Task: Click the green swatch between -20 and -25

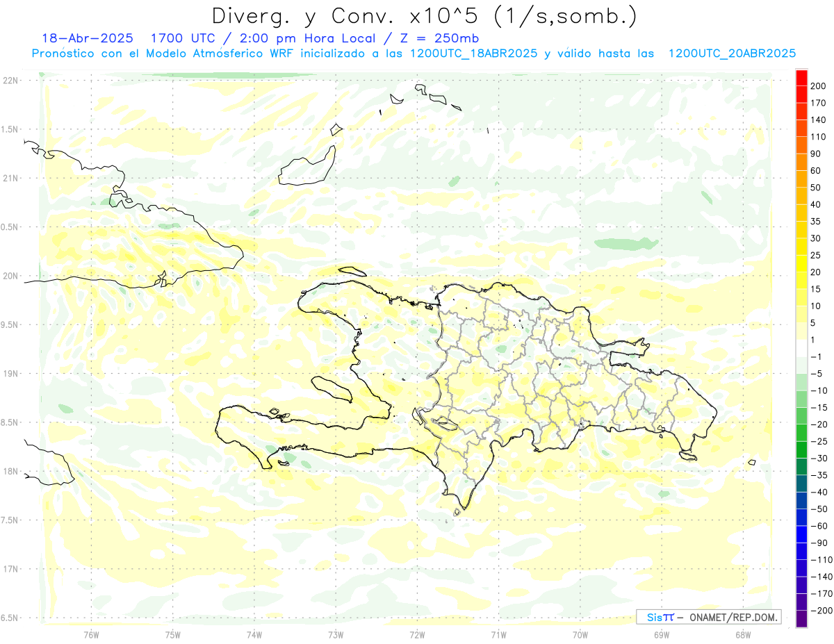Action: coord(801,433)
